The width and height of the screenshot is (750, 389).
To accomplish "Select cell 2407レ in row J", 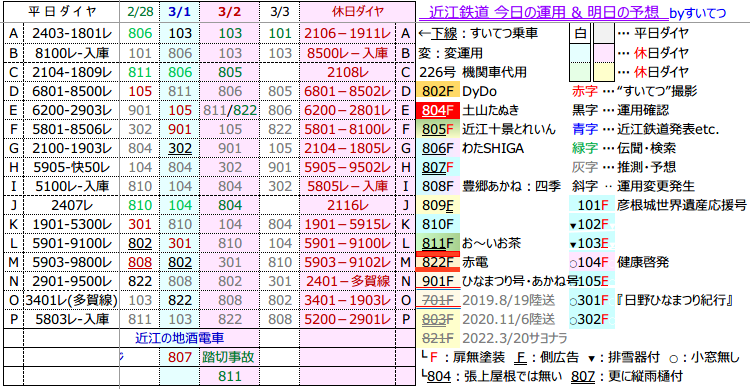I will [x=72, y=205].
